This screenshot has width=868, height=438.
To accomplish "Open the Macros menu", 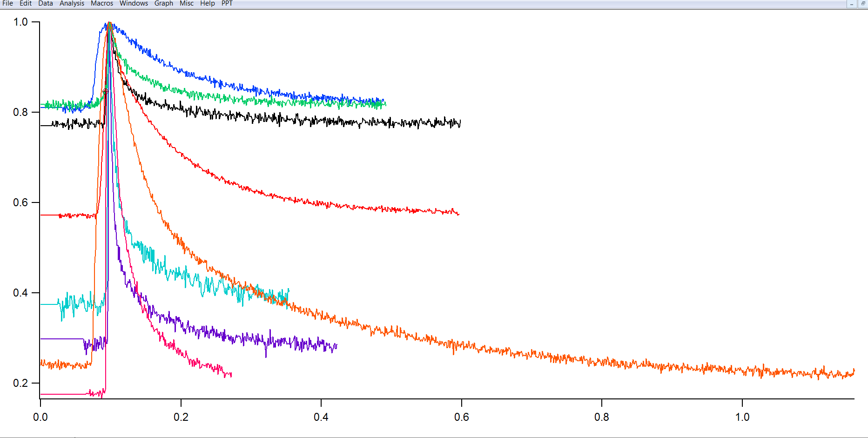I will pos(101,3).
